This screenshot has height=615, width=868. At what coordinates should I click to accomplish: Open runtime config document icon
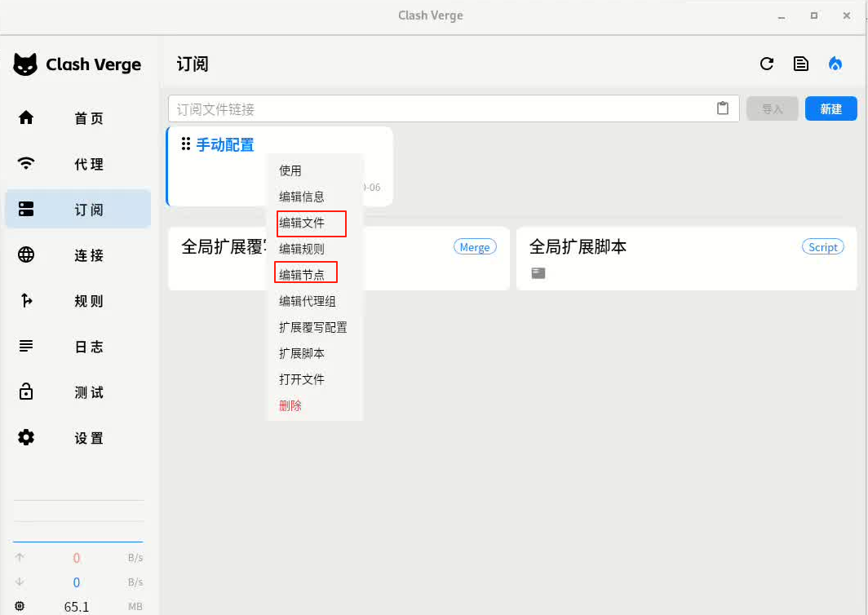(x=801, y=64)
